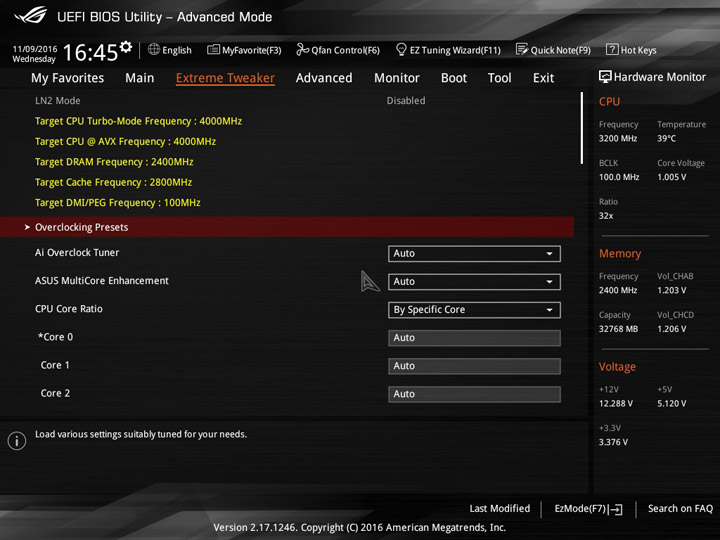Click the MyFavorite(F3) list icon
Image resolution: width=720 pixels, height=540 pixels.
coord(213,50)
